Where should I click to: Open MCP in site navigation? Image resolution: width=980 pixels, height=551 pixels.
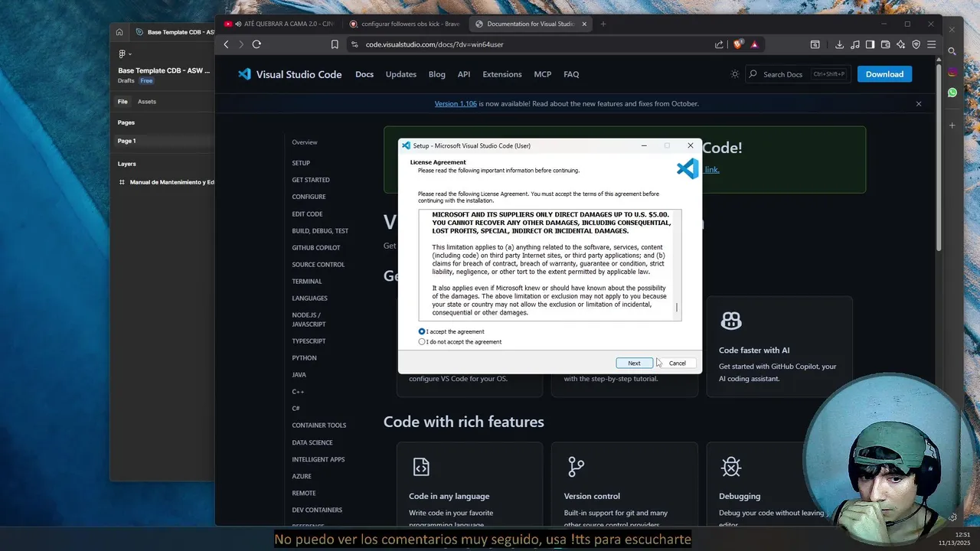pos(543,74)
